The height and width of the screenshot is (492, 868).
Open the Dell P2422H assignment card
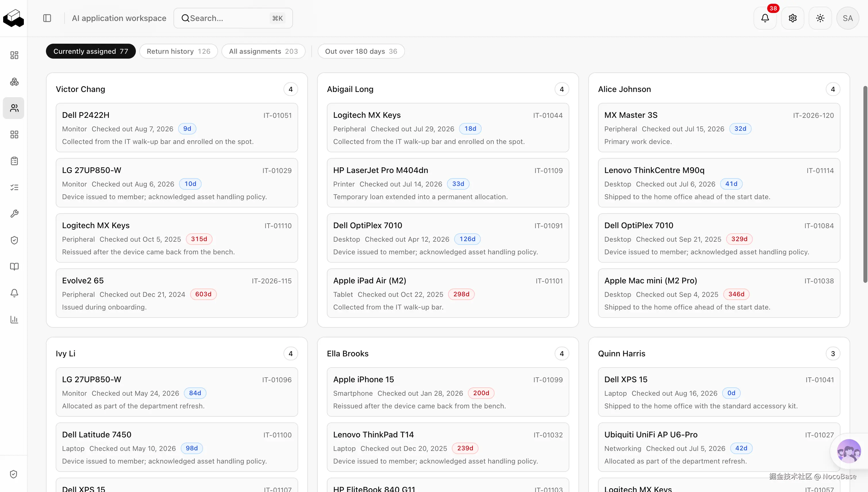[177, 128]
